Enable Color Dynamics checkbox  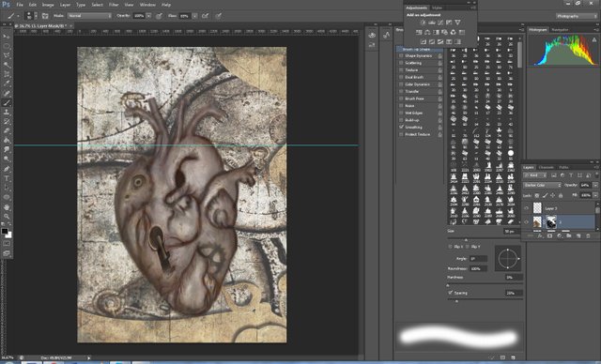[x=401, y=84]
